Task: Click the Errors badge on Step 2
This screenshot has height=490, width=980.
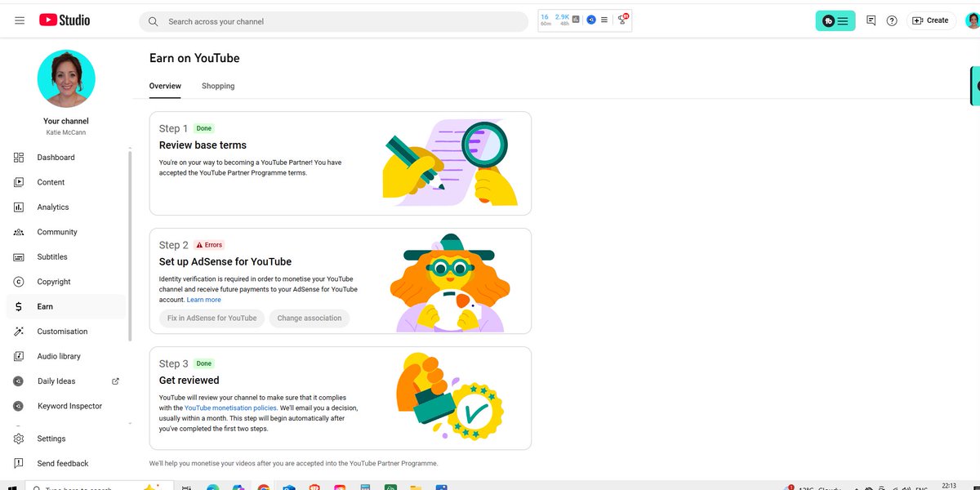Action: [209, 245]
